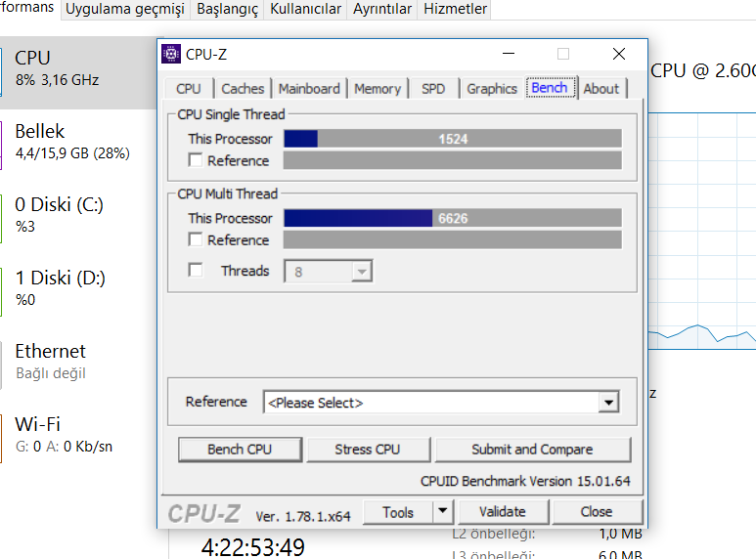Click the uptime value 4:22:53:49
The image size is (756, 559).
pyautogui.click(x=252, y=547)
